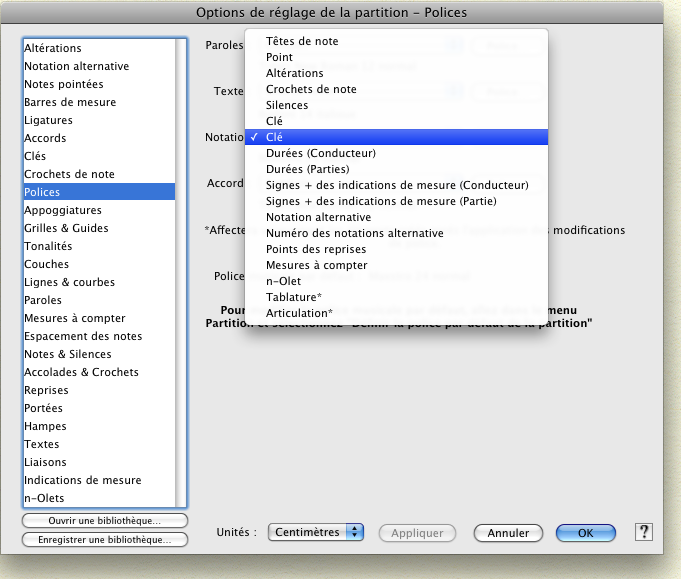Open Grilles & Guides category

66,228
